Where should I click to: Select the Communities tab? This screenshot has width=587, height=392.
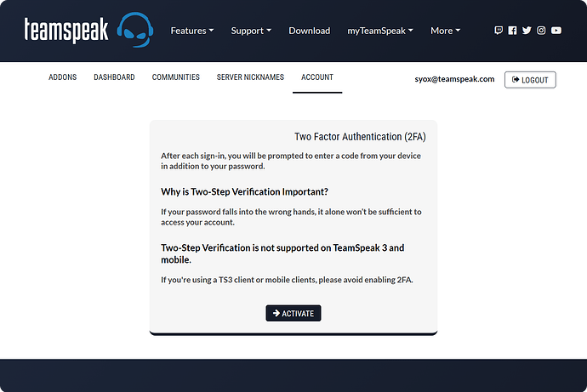175,77
